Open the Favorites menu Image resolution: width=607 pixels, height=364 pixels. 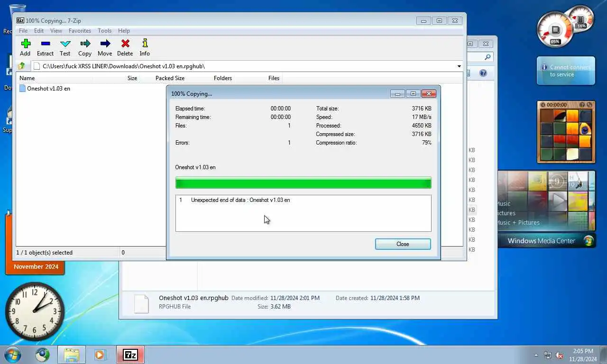[x=80, y=31]
